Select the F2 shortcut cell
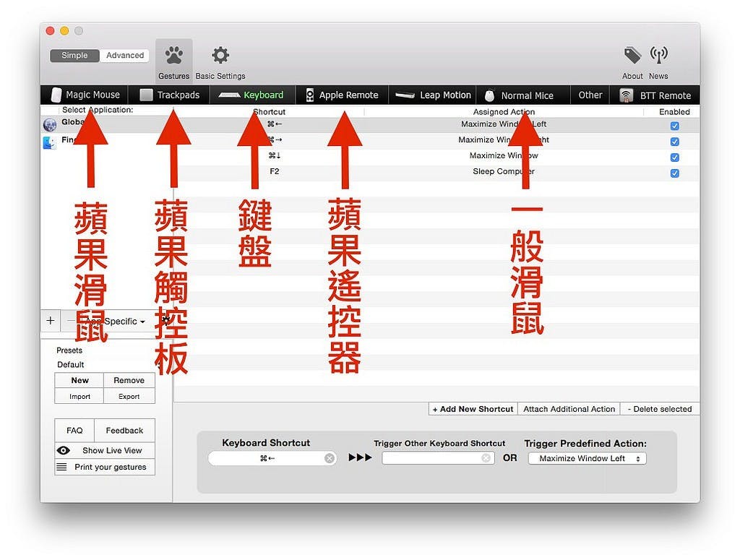Image resolution: width=740 pixels, height=560 pixels. [x=274, y=171]
